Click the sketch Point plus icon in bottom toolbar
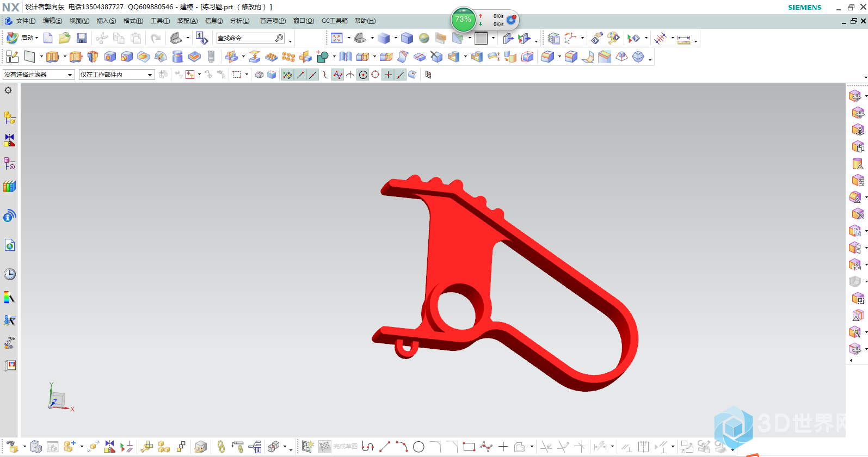Viewport: 868px width, 457px height. click(x=503, y=447)
